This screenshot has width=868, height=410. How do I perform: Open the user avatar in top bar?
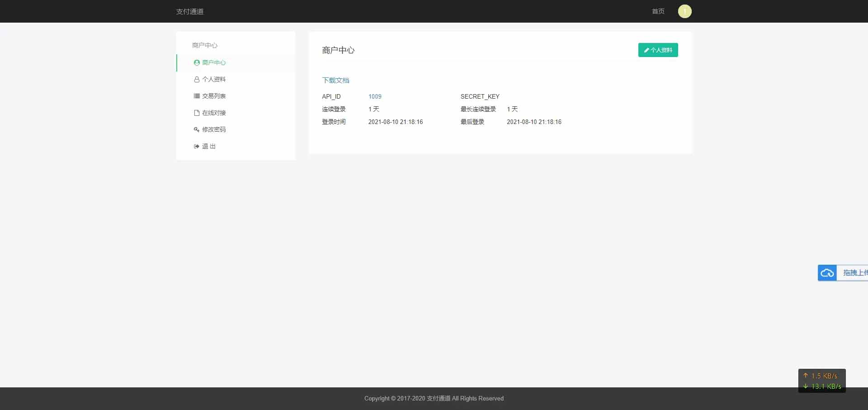(684, 11)
